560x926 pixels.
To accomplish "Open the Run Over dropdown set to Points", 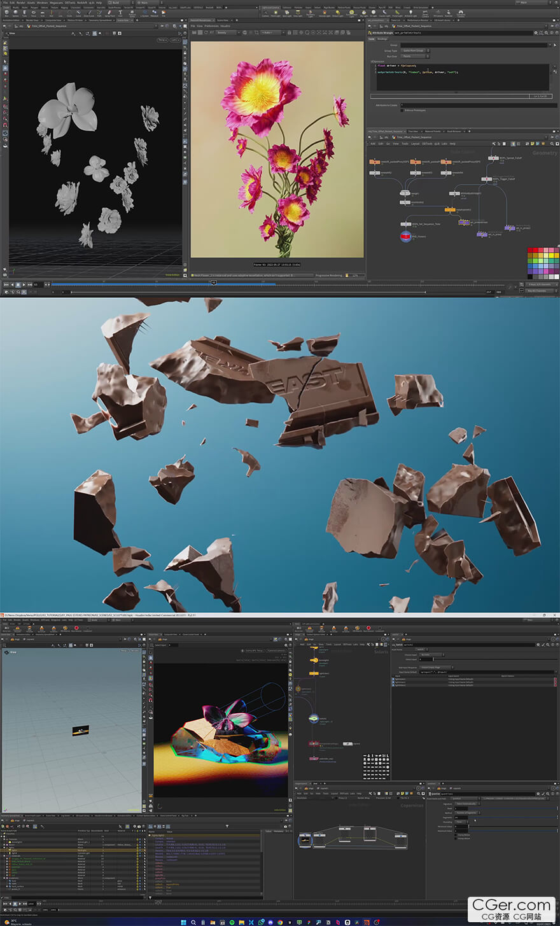I will (415, 56).
